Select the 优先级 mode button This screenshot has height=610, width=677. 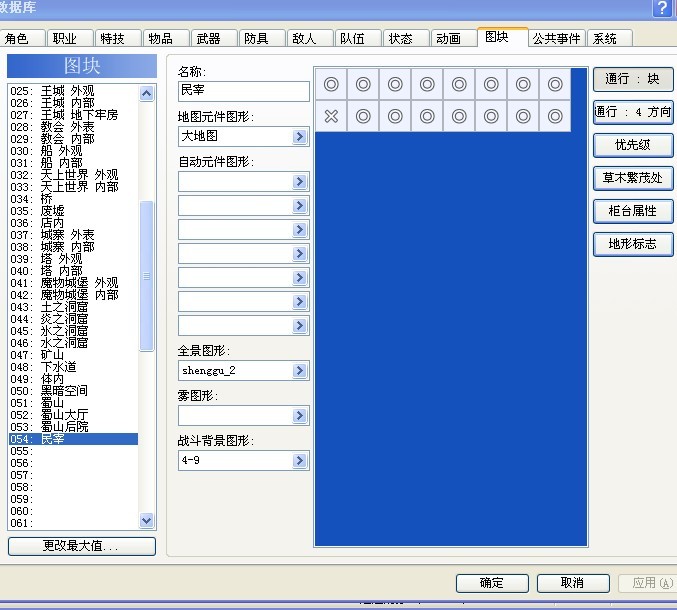pyautogui.click(x=633, y=145)
